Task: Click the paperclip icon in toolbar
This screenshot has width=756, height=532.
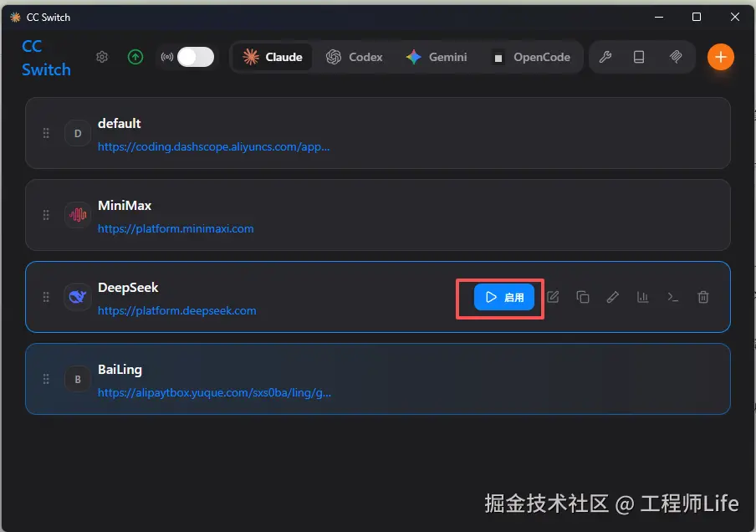Action: tap(676, 57)
